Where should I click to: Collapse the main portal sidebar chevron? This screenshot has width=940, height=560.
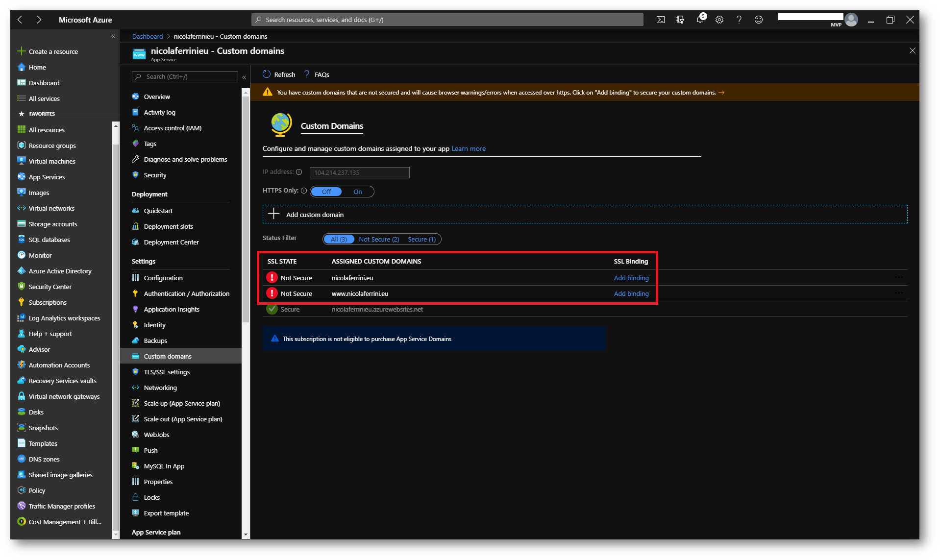(x=113, y=36)
